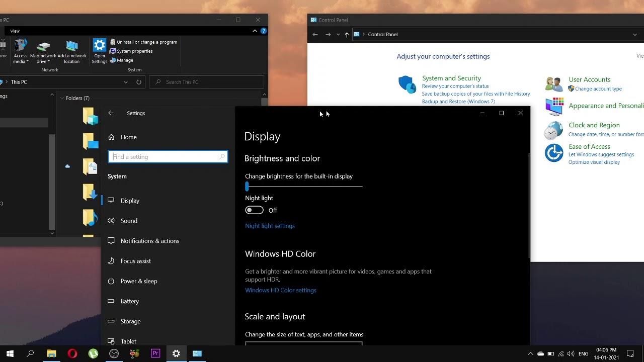Screen dimensions: 644x362
Task: Click Uninstall or change a program
Action: [143, 42]
